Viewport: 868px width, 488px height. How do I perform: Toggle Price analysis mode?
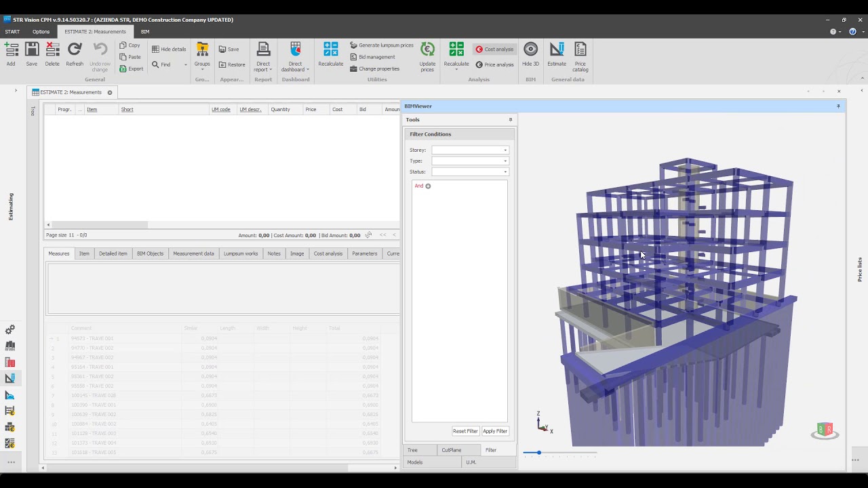click(494, 64)
